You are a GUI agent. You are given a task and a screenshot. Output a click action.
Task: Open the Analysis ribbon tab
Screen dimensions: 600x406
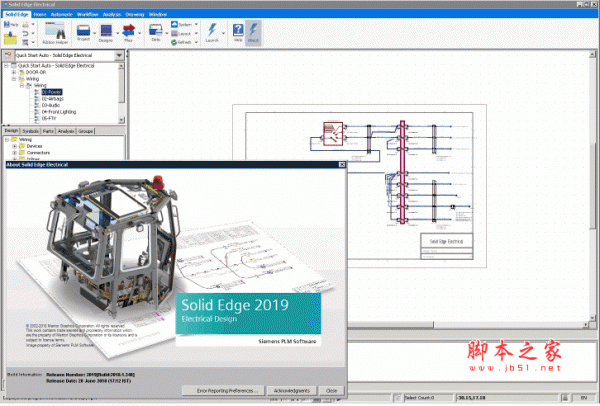coord(112,15)
